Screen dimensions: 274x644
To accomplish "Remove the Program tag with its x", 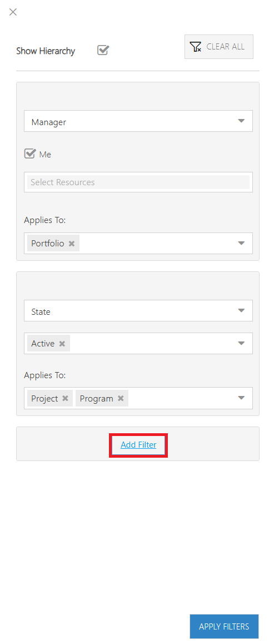I will 121,398.
